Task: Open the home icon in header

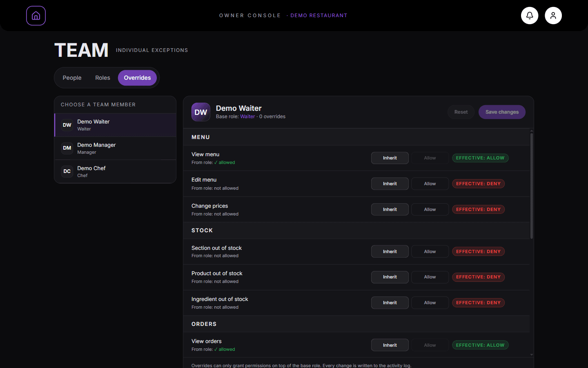Action: (x=36, y=16)
